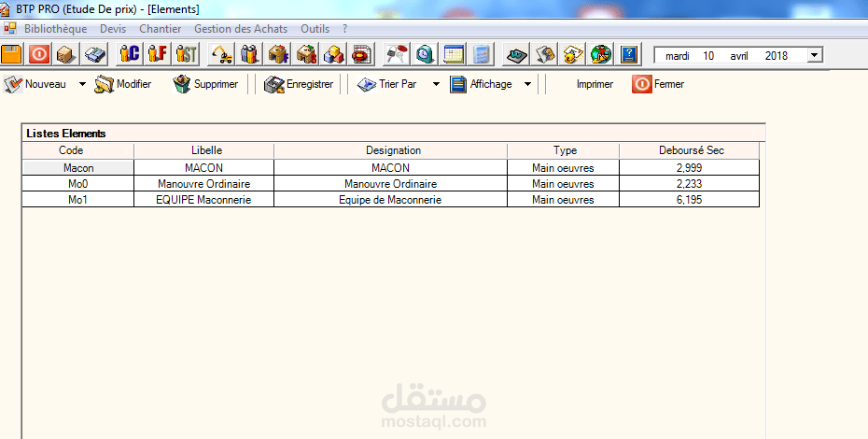868x439 pixels.
Task: Select the 'Macon' code cell
Action: click(x=78, y=168)
